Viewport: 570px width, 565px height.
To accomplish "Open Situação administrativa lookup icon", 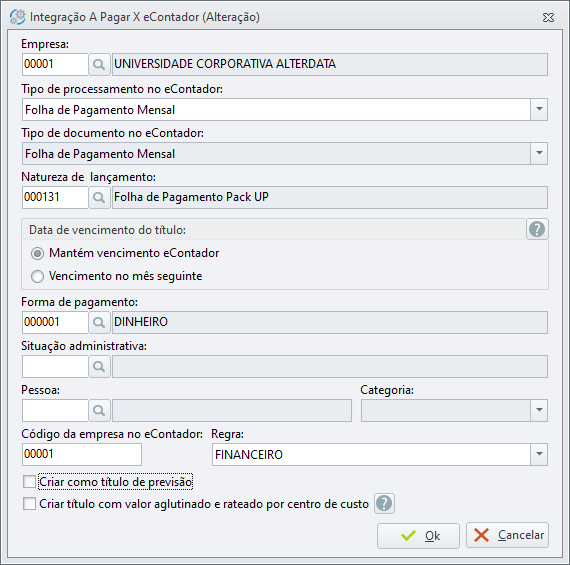I will click(x=99, y=366).
